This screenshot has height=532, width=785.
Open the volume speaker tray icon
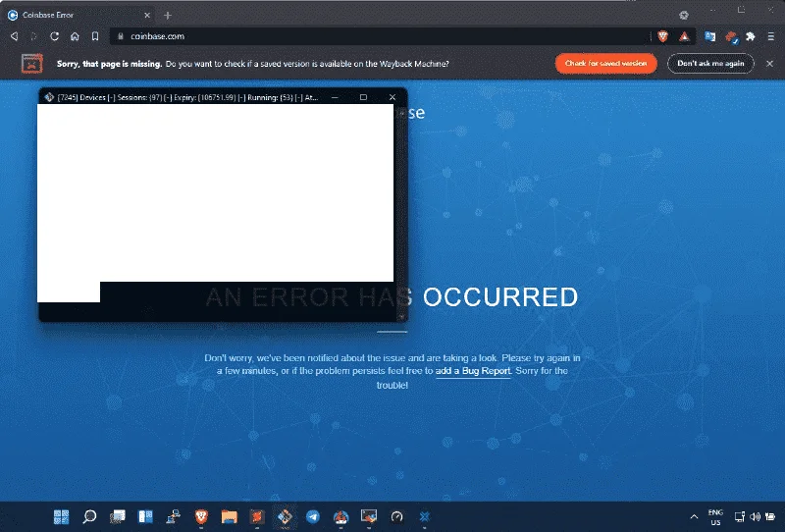pos(755,516)
